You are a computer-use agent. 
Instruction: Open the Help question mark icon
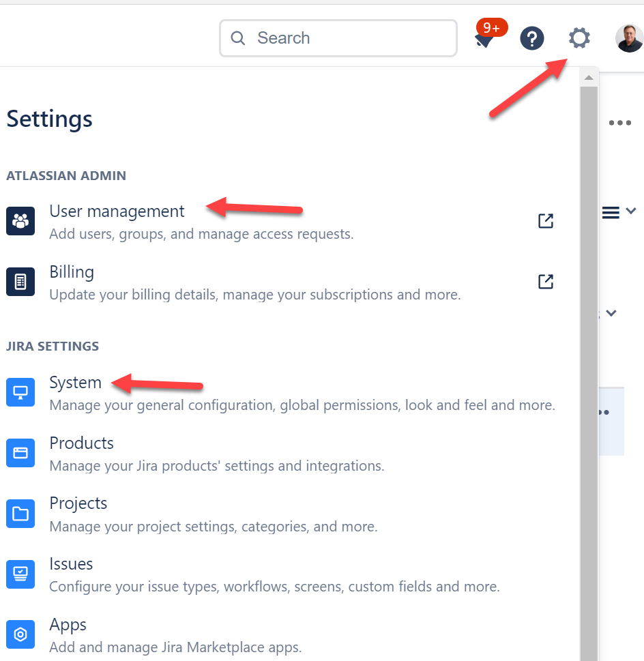coord(532,38)
